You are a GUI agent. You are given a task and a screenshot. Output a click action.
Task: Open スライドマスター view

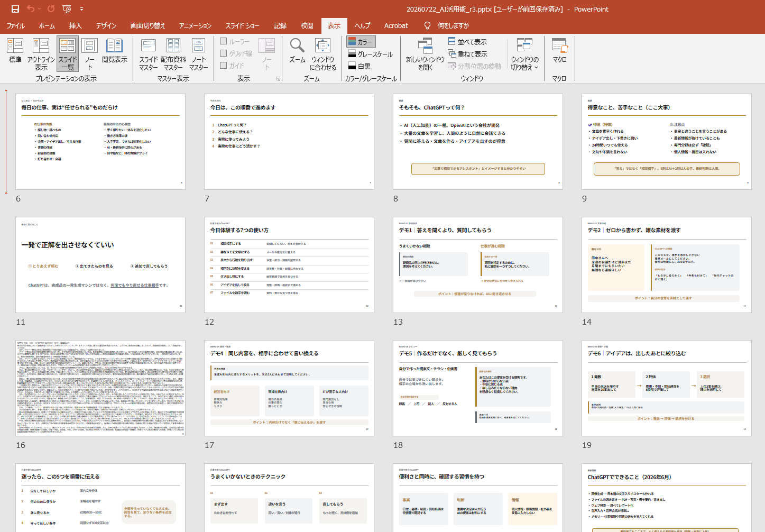(149, 54)
